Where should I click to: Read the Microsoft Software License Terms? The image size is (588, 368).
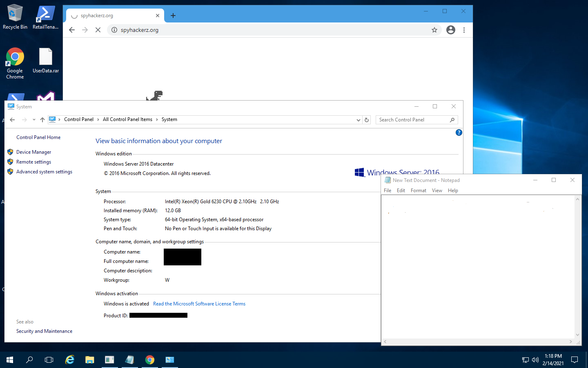(x=199, y=304)
